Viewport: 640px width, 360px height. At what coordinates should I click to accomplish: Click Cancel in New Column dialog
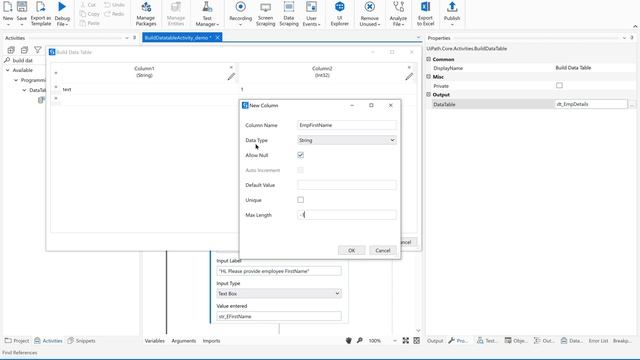(383, 250)
